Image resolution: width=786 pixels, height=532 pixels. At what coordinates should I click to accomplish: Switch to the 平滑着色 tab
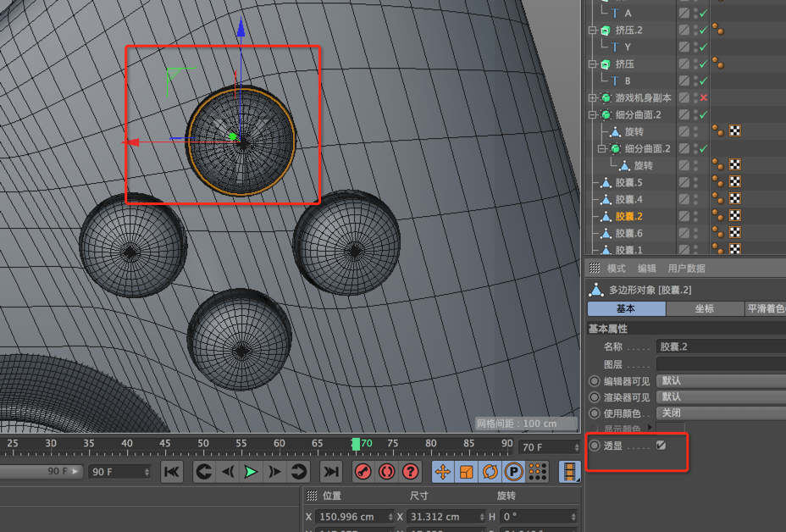766,309
